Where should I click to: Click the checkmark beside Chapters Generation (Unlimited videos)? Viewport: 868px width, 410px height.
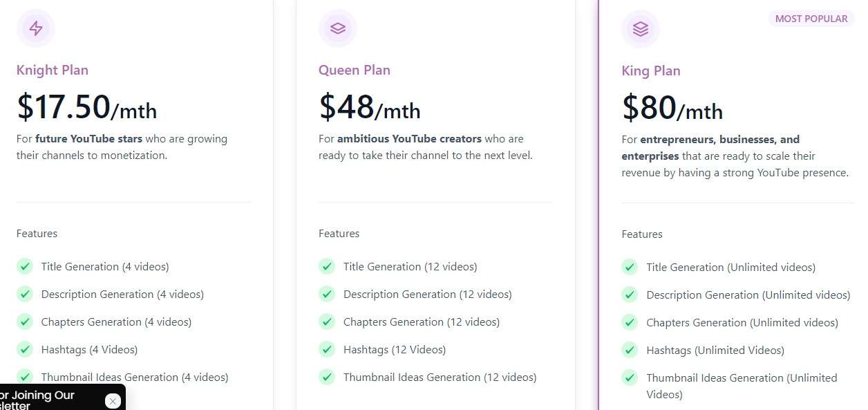pyautogui.click(x=630, y=322)
